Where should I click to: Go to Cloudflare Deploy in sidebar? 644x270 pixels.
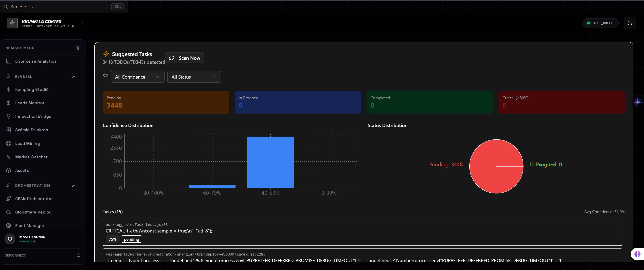click(33, 212)
